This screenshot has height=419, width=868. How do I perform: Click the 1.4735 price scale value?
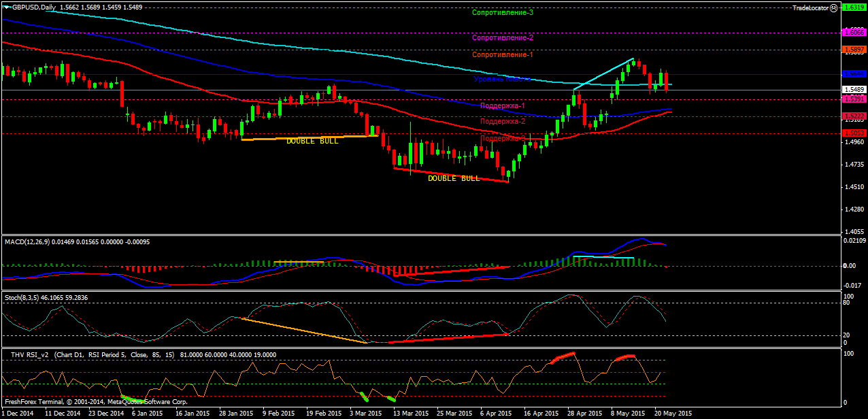tap(853, 165)
